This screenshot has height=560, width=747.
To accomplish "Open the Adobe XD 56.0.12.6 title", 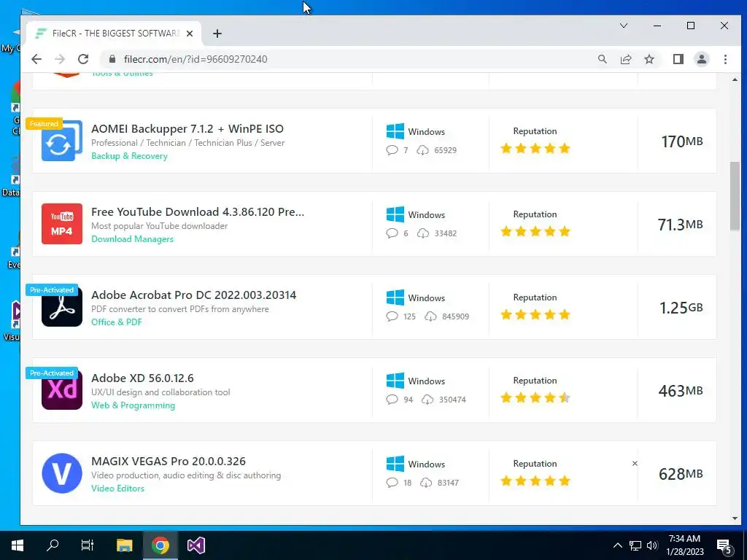I will (x=142, y=378).
